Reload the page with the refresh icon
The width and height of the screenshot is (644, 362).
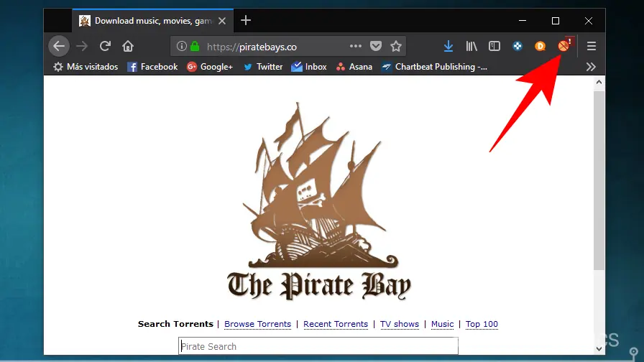coord(105,46)
